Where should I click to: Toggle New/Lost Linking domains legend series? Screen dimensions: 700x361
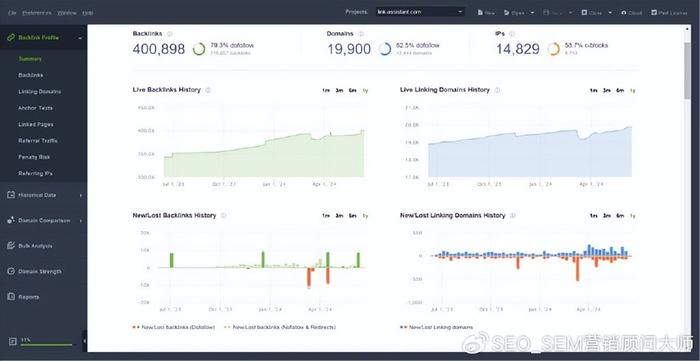(437, 327)
